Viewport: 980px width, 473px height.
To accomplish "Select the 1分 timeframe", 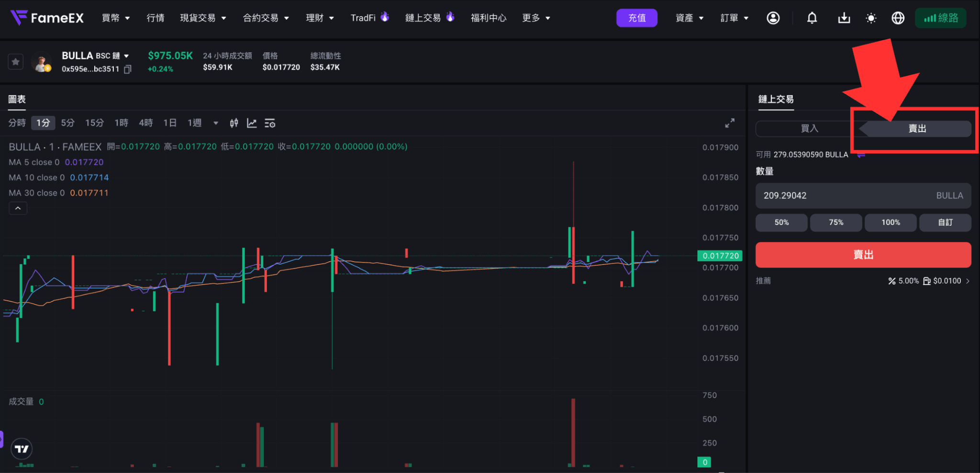I will (43, 123).
